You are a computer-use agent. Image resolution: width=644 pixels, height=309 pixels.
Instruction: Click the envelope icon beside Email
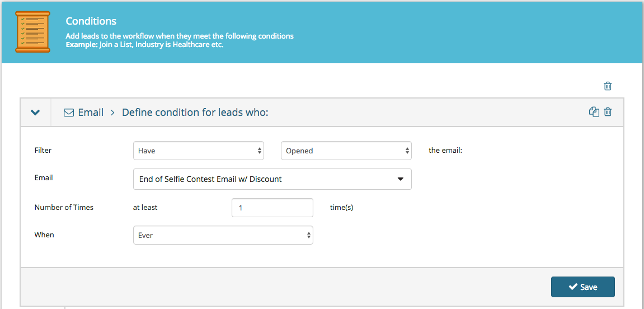click(69, 112)
